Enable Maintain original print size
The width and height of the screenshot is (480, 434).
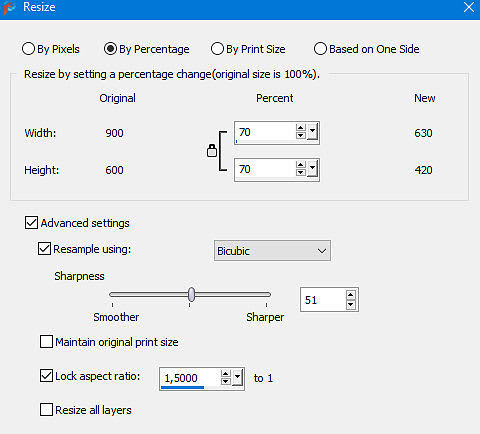[46, 342]
